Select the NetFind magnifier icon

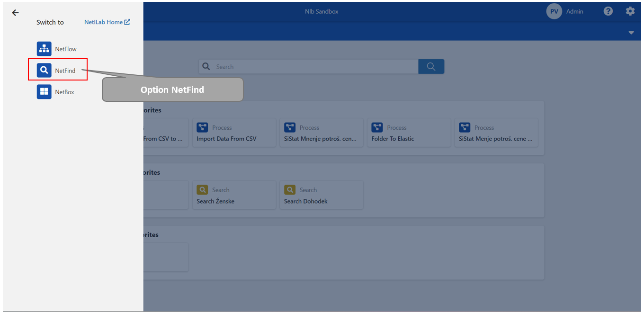[x=44, y=71]
